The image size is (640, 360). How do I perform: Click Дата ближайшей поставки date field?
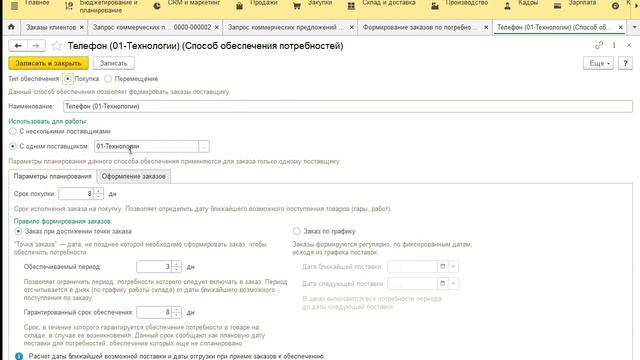[x=412, y=267]
